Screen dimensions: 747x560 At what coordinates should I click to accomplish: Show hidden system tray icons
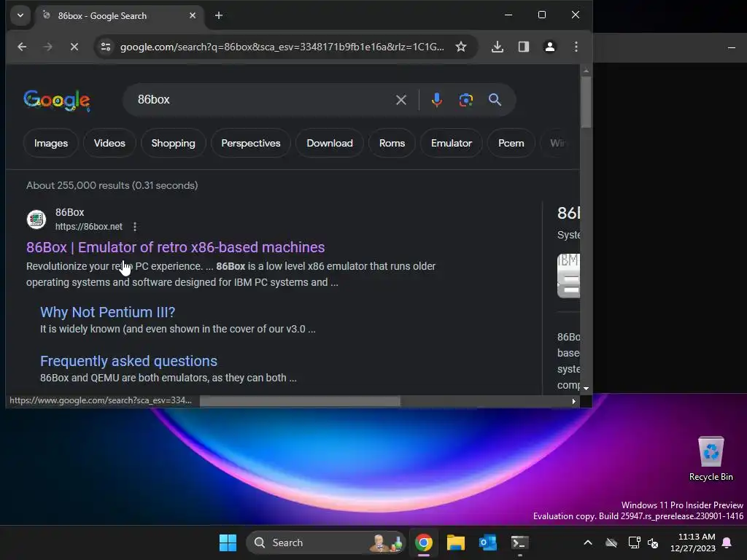click(588, 542)
